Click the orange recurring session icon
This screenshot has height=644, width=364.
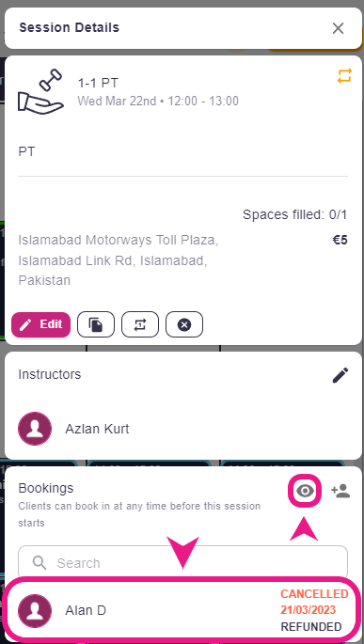click(344, 76)
